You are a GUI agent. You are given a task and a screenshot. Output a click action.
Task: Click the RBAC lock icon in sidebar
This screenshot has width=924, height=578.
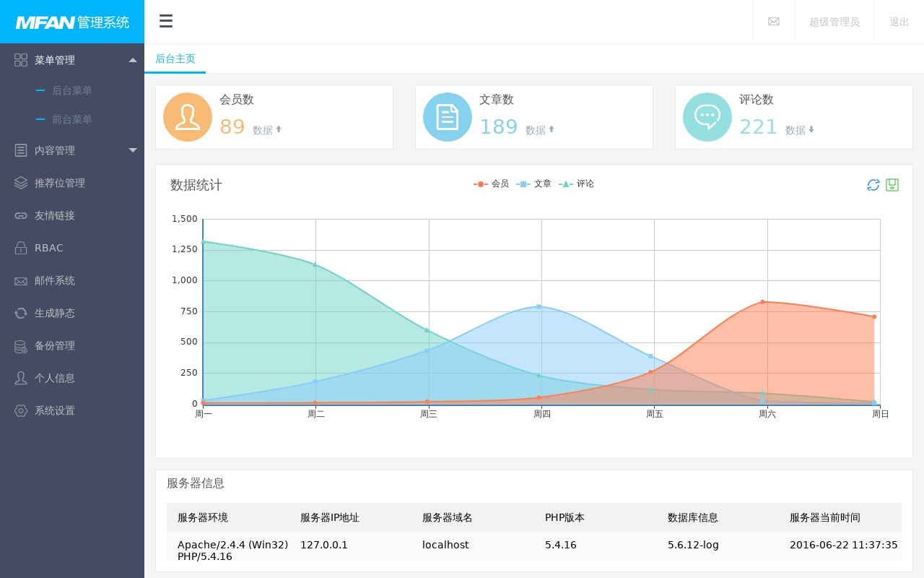pyautogui.click(x=21, y=248)
